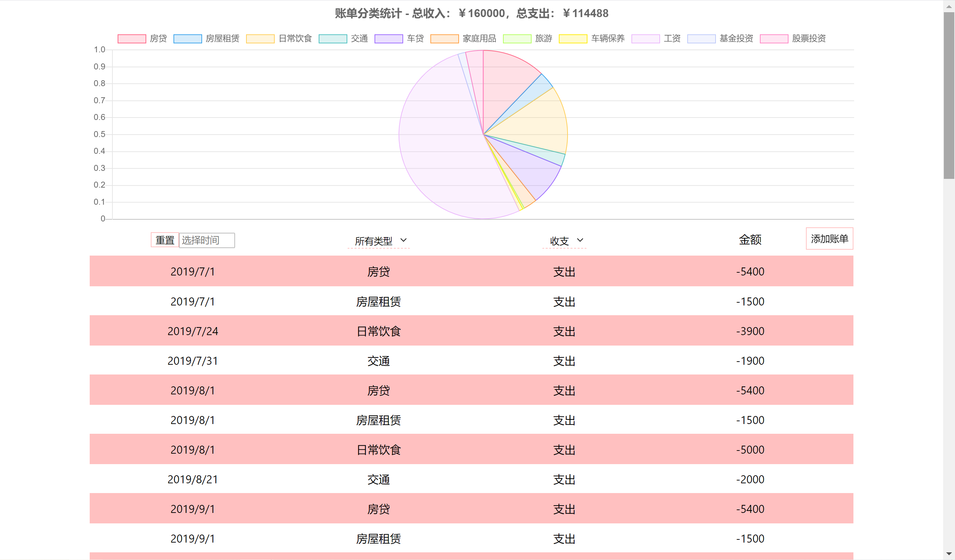Toggle the 工资 legend entry
Viewport: 955px width, 560px height.
645,39
